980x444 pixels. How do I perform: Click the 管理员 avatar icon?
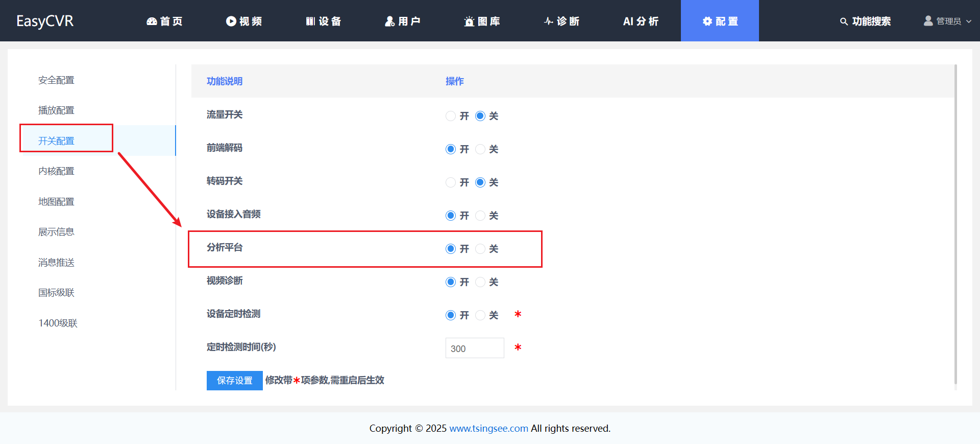click(928, 20)
